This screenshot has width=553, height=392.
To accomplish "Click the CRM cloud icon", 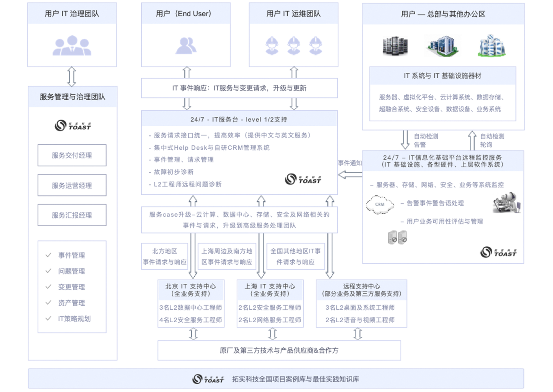I will coord(380,205).
